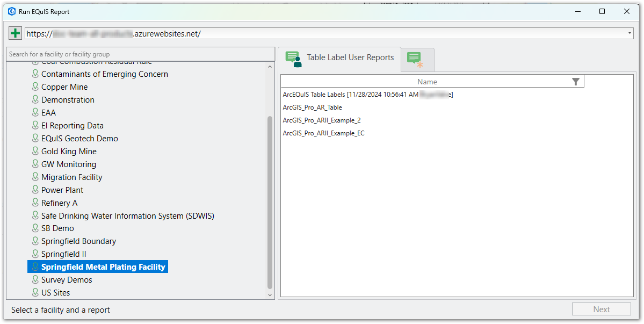Click the EAA pin icon
644x324 pixels.
coord(35,112)
